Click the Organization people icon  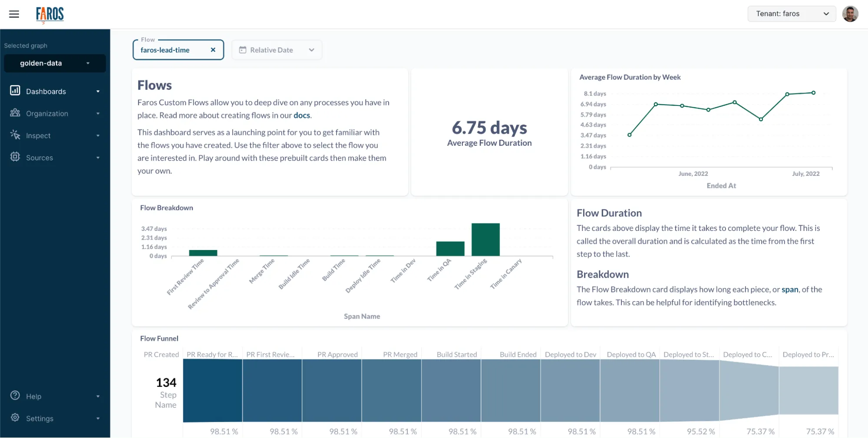coord(15,113)
